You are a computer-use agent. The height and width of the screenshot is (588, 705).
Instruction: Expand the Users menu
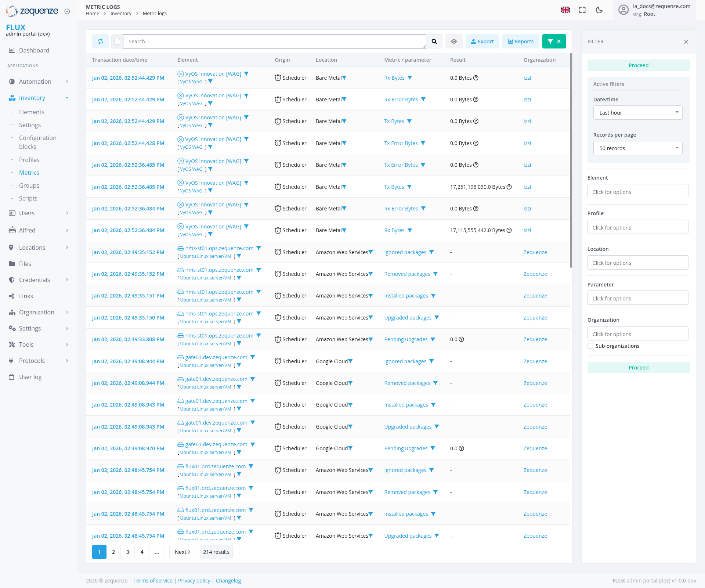coord(39,213)
